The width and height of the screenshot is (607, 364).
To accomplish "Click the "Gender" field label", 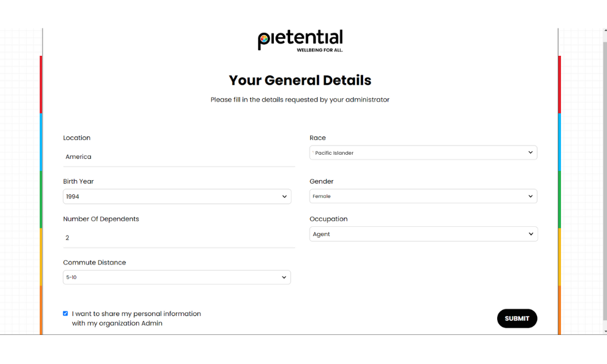I will click(x=321, y=181).
